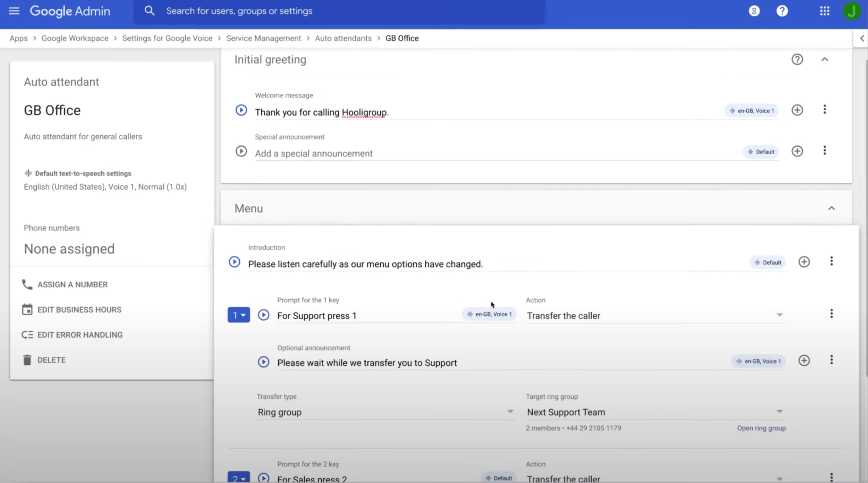
Task: Collapse the Menu section chevron
Action: (x=832, y=208)
